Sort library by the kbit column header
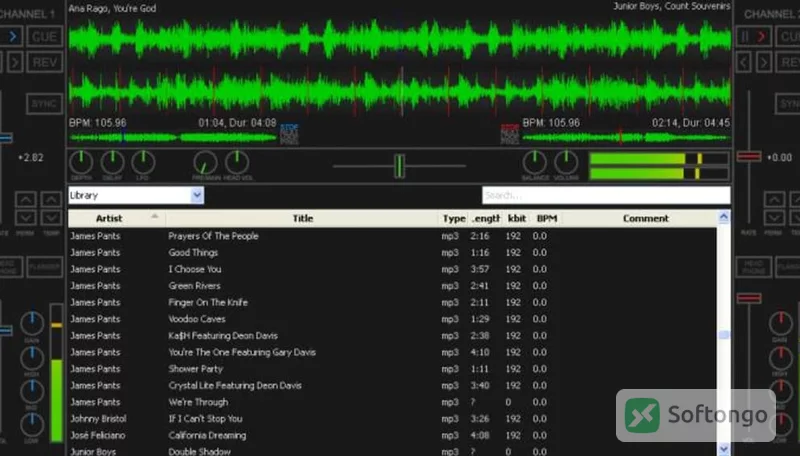 (x=516, y=218)
